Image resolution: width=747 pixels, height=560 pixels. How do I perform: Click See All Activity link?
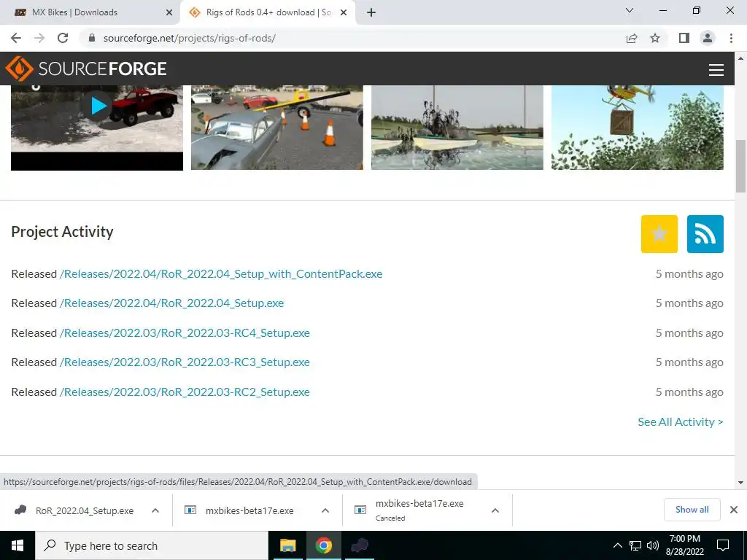click(681, 422)
